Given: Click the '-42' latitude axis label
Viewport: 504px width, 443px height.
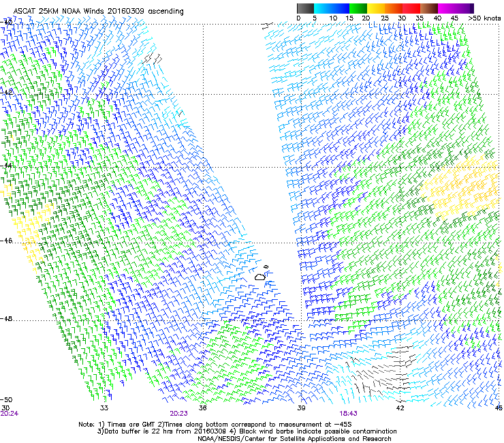Looking at the screenshot, I should tap(7, 92).
